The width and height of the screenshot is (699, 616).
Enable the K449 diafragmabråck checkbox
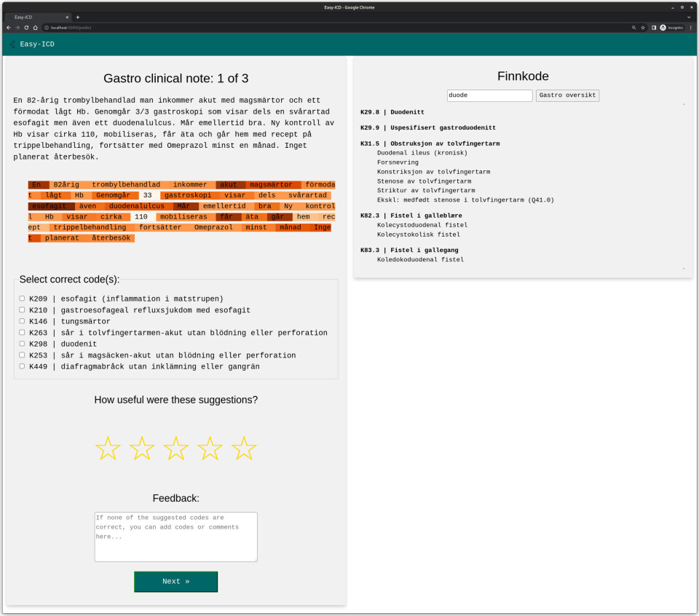pyautogui.click(x=22, y=366)
